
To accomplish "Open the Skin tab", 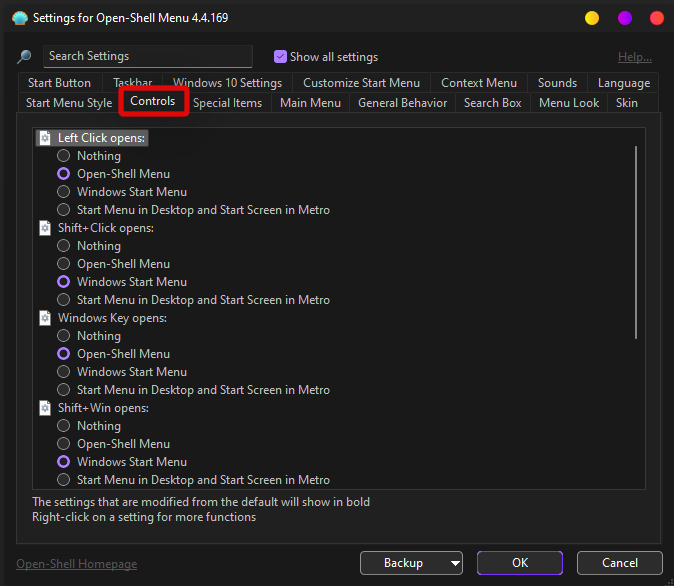I will [x=627, y=103].
